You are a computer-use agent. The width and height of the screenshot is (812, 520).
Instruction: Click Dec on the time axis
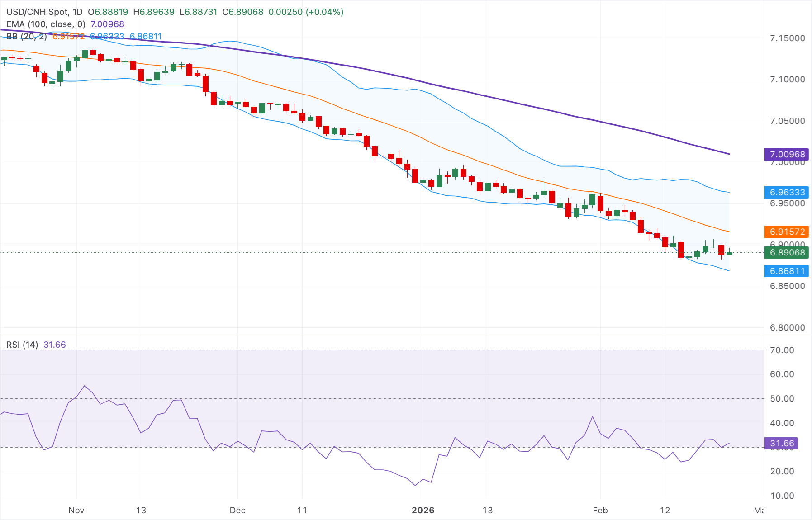[238, 510]
